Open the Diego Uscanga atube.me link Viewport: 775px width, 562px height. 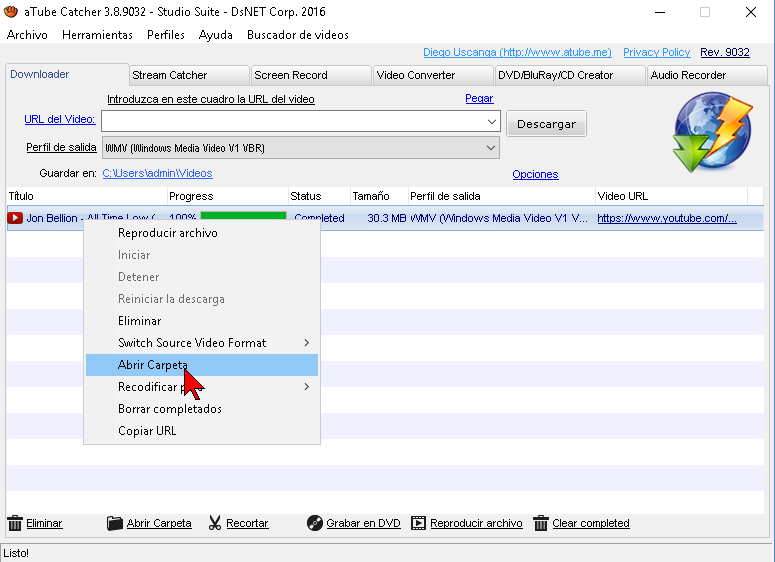click(517, 52)
